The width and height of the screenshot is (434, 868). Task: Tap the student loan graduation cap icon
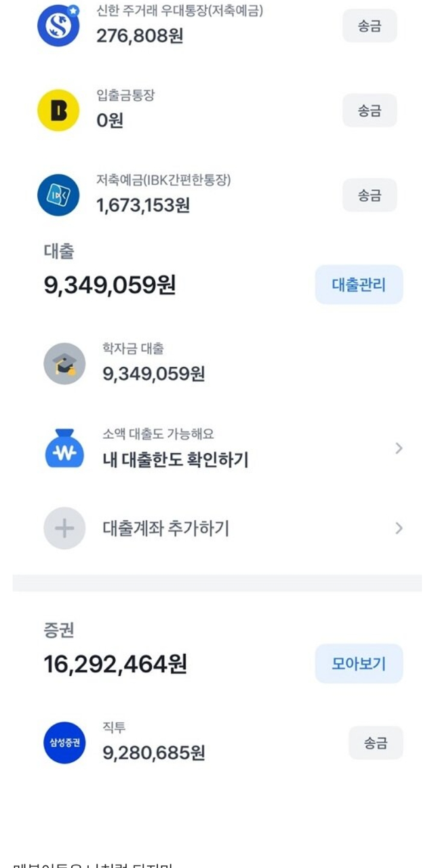[x=64, y=364]
